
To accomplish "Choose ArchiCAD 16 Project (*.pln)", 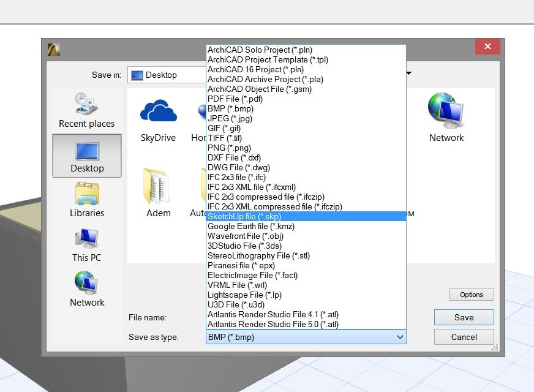I will pos(306,69).
